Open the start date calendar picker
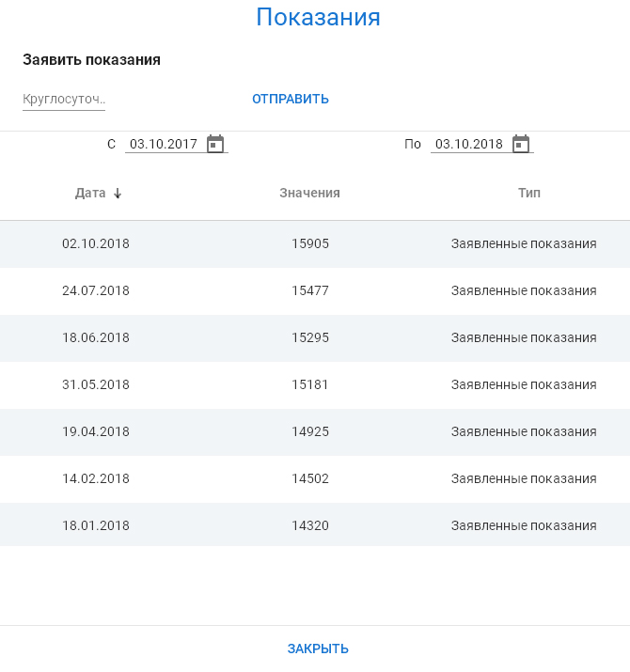630x672 pixels. click(x=215, y=144)
